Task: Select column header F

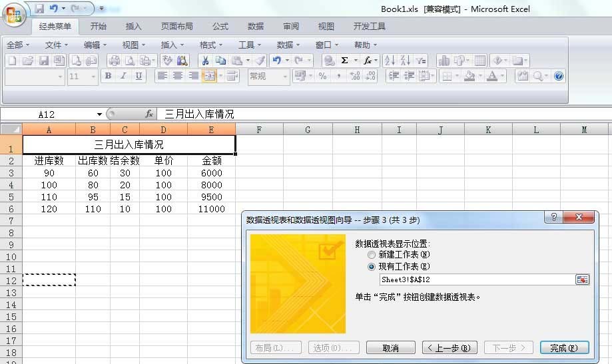Action: tap(259, 130)
